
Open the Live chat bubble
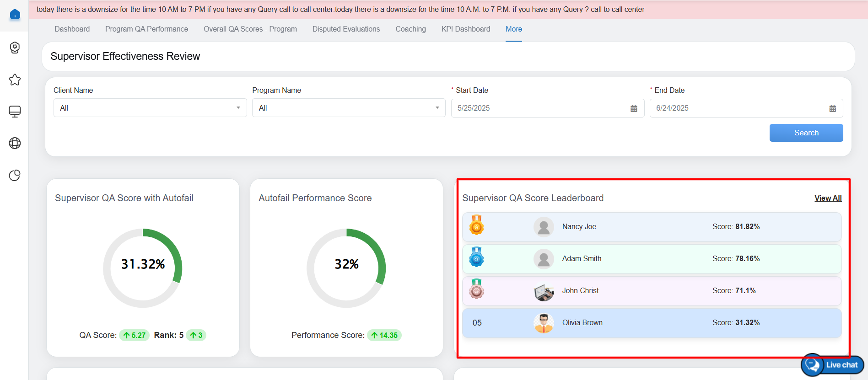(x=832, y=365)
